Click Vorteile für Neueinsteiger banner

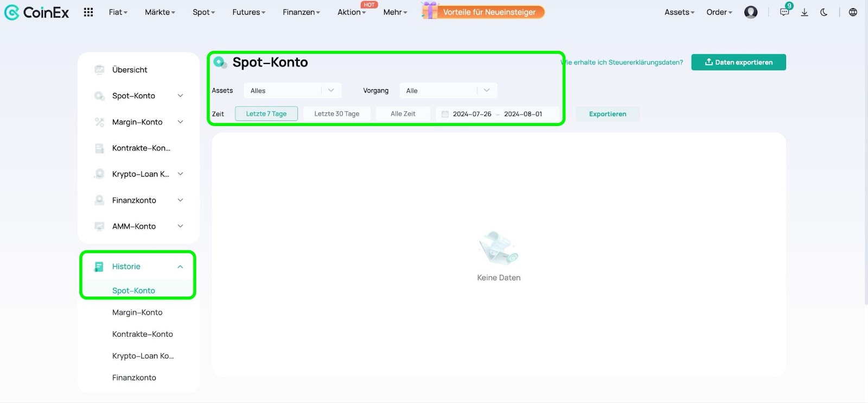pos(489,12)
